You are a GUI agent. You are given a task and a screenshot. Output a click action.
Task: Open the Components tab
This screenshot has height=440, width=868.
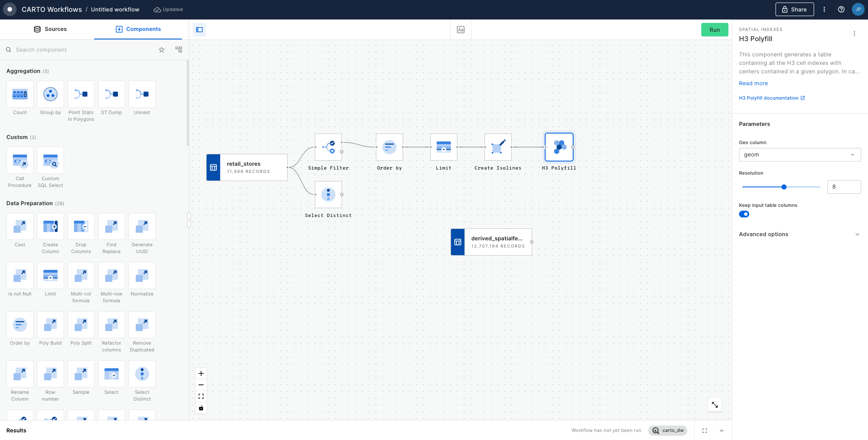138,29
